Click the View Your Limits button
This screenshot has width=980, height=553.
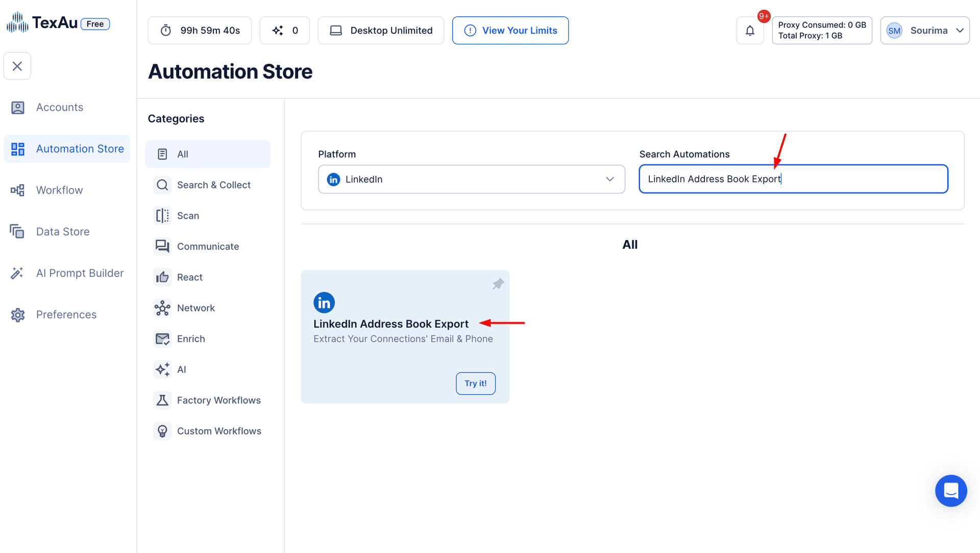tap(510, 30)
